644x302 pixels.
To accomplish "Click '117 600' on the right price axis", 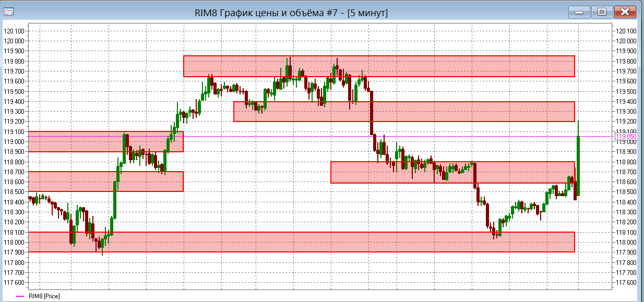I will (x=626, y=283).
